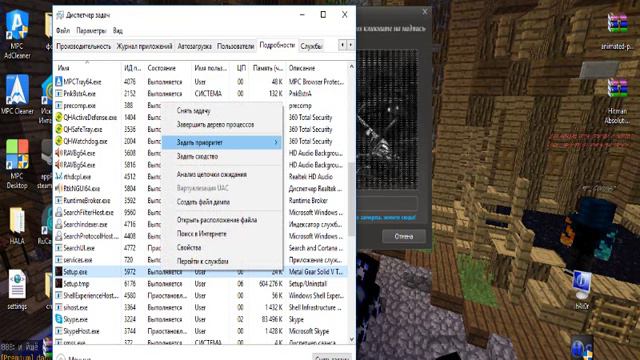Viewport: 640px width, 360px height.
Task: Click the SkypeHost.exe process icon
Action: pos(59,331)
